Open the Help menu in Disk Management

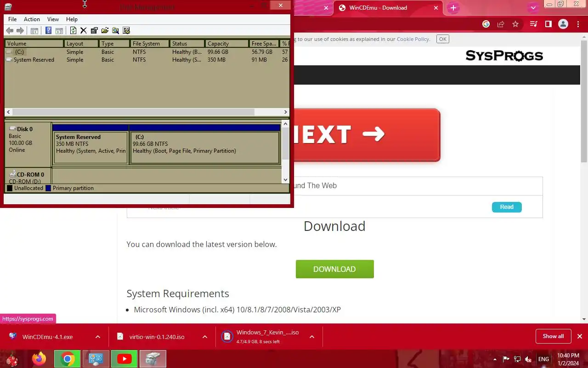point(72,19)
